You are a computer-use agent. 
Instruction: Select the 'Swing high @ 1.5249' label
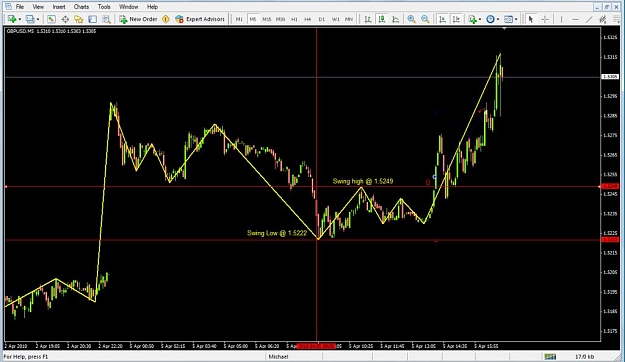pos(363,181)
